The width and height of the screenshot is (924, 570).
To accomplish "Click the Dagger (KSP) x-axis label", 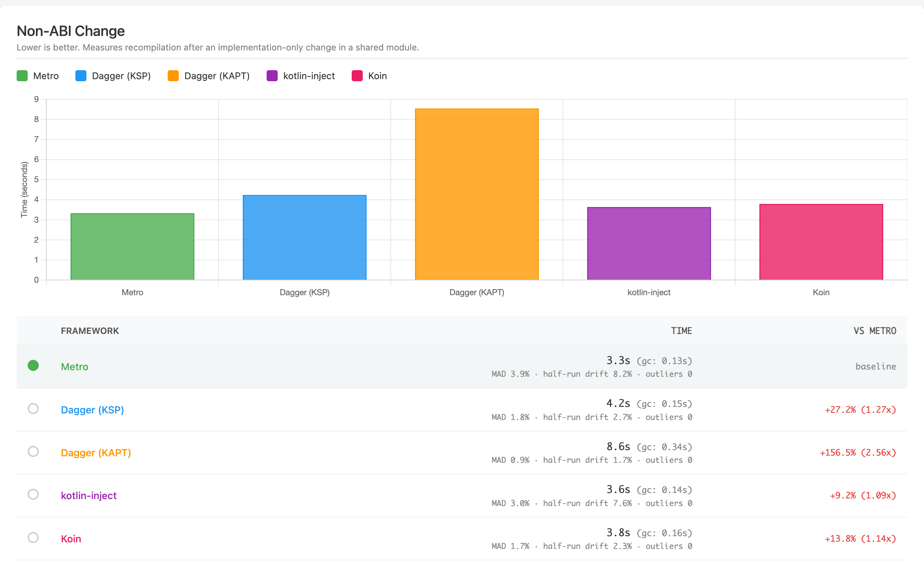I will tap(305, 292).
